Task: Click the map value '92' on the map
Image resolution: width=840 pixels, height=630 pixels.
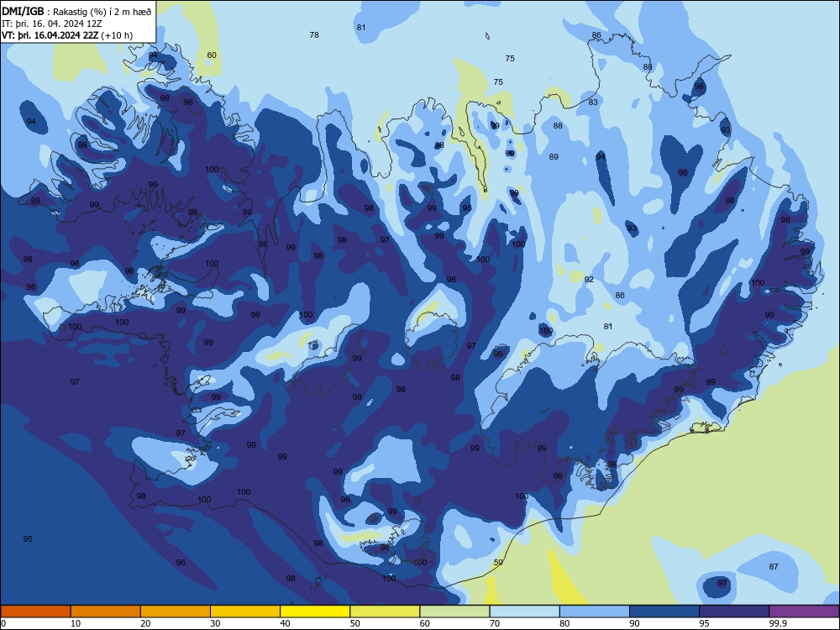Action: (589, 280)
